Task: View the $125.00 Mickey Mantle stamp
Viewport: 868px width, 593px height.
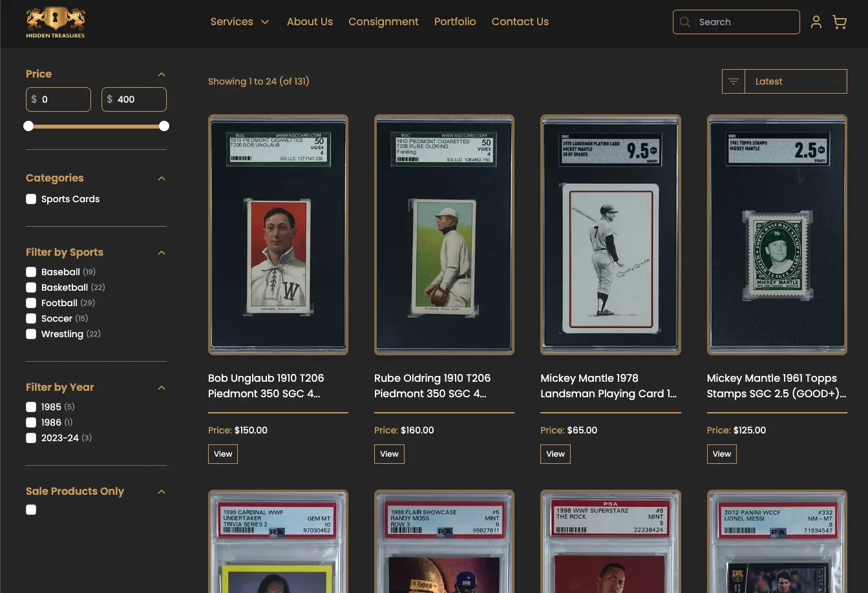Action: pos(722,454)
